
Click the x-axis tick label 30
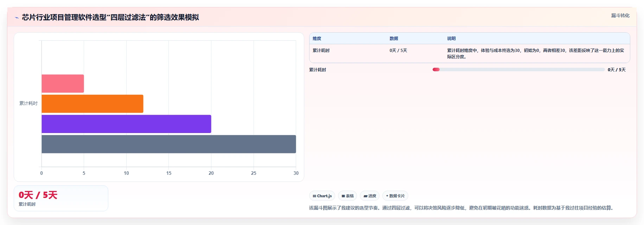pos(296,173)
